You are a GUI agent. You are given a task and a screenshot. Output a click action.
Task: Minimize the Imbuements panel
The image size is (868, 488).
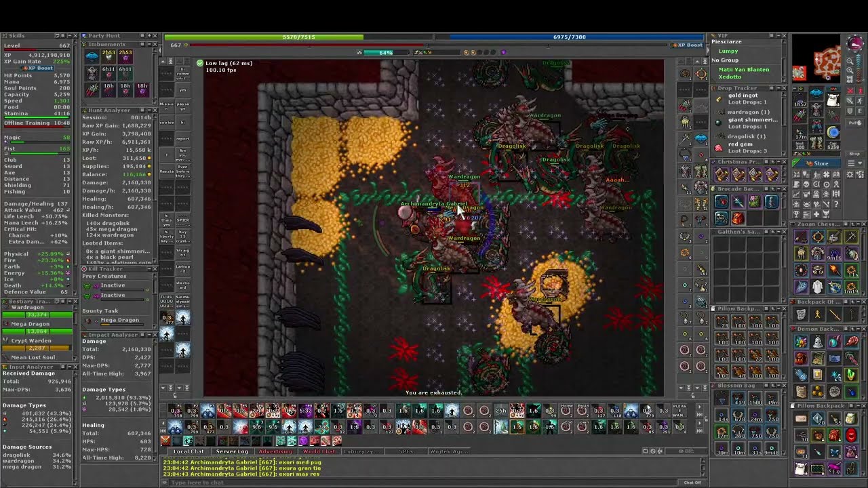149,44
